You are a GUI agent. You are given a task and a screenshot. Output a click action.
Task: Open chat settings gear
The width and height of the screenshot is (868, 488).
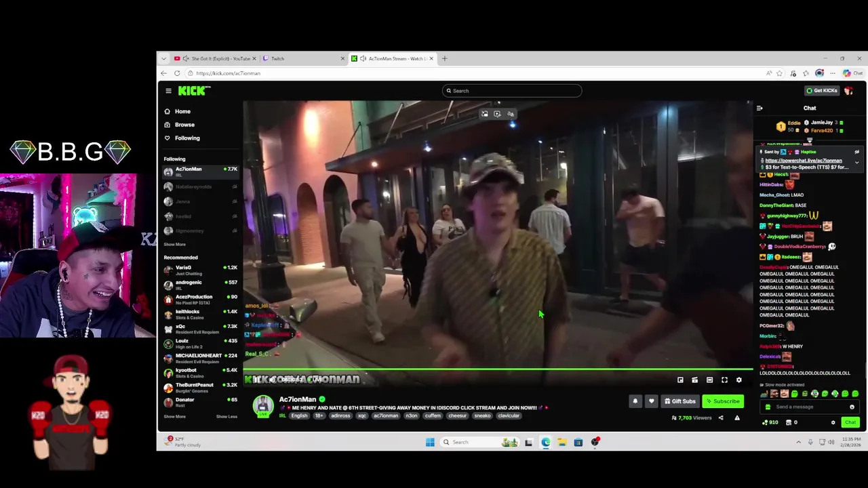point(833,422)
